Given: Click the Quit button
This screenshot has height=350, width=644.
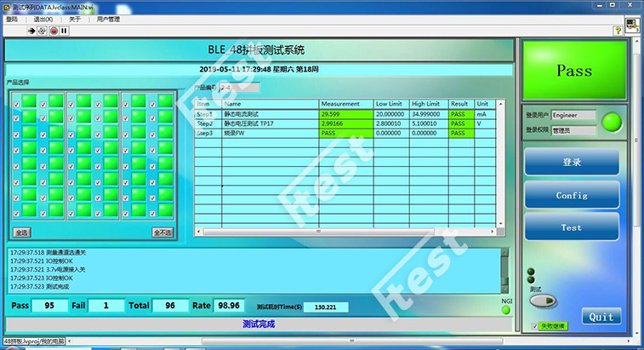Looking at the screenshot, I should 601,317.
